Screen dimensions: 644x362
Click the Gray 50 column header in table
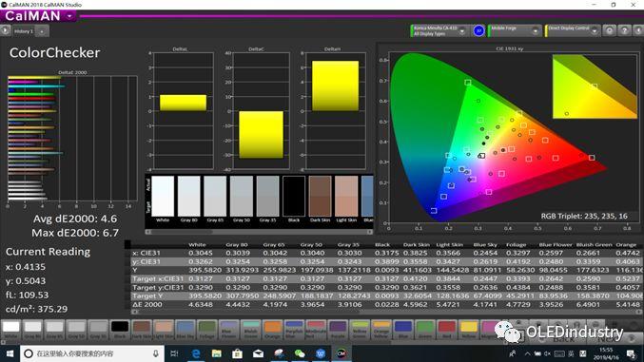pos(311,244)
